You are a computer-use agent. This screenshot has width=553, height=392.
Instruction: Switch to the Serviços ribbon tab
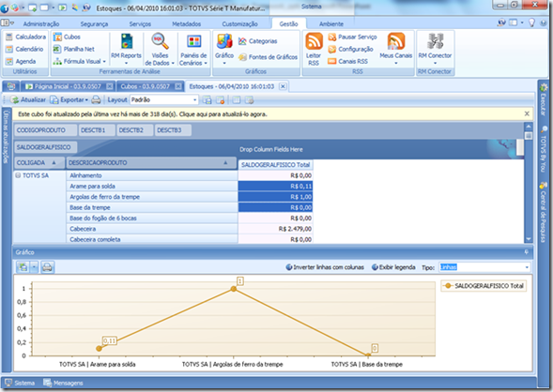[140, 24]
